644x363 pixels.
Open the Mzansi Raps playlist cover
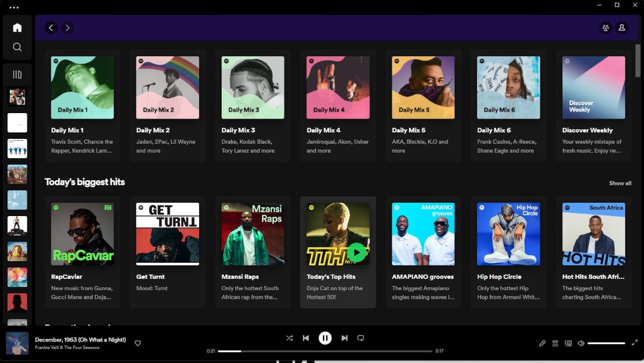tap(253, 234)
